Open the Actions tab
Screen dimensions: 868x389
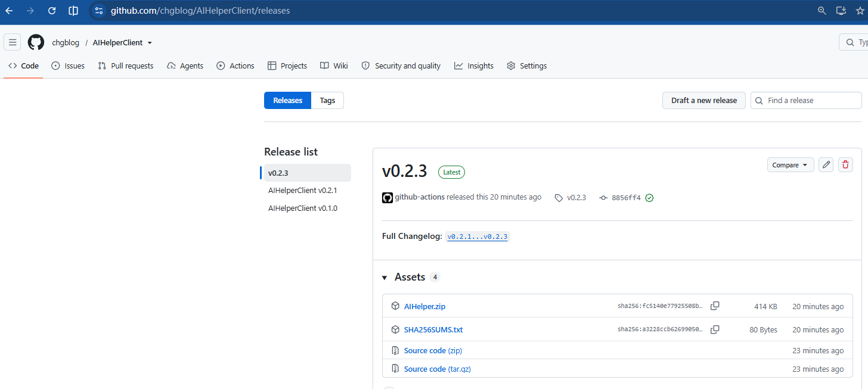point(235,66)
